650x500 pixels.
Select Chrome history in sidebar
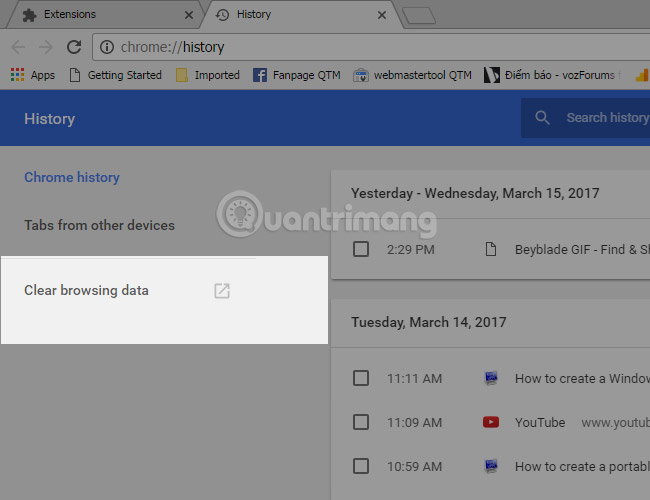(x=72, y=177)
